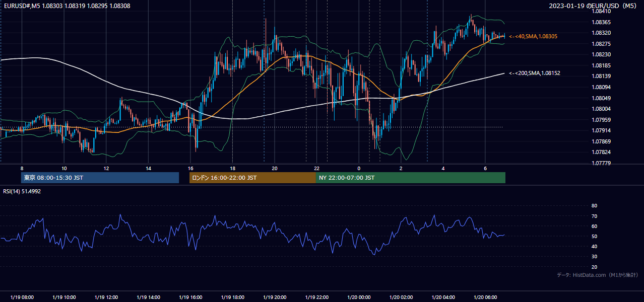Click the 1/19 08:00 time label
This screenshot has width=644, height=302.
(x=22, y=297)
